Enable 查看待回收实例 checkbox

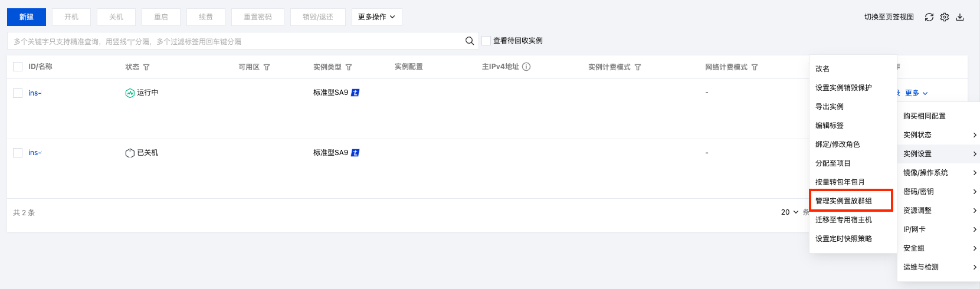click(486, 41)
